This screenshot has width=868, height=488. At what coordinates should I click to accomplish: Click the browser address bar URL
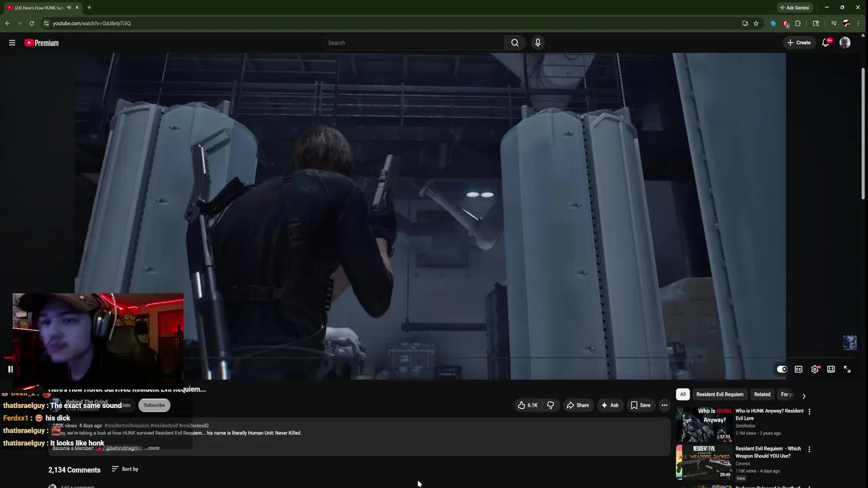point(92,23)
